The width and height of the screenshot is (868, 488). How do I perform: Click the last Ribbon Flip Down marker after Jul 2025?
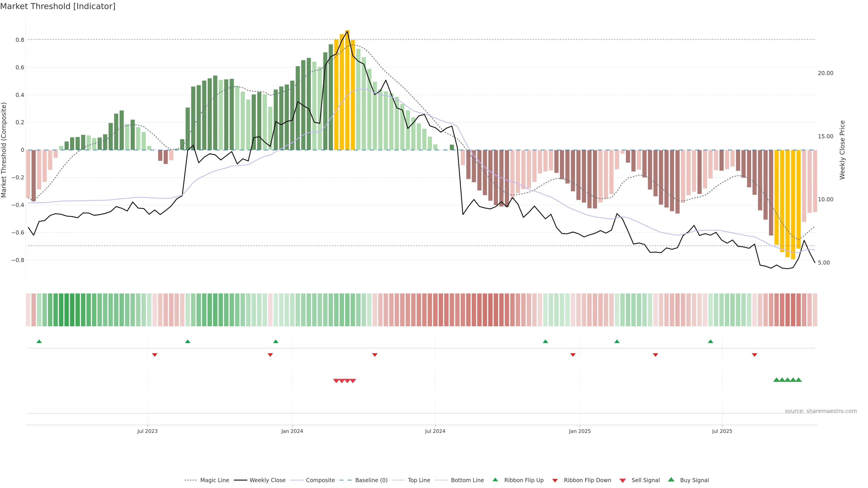pos(755,355)
